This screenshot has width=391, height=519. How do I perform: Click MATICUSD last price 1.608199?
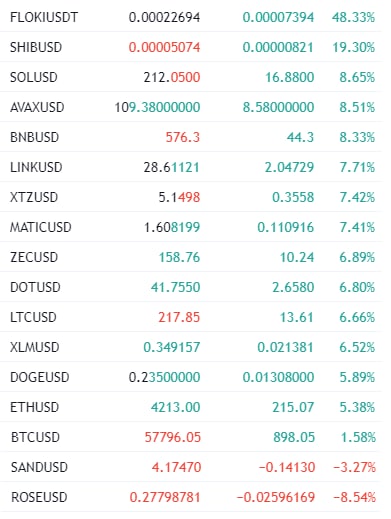point(172,227)
